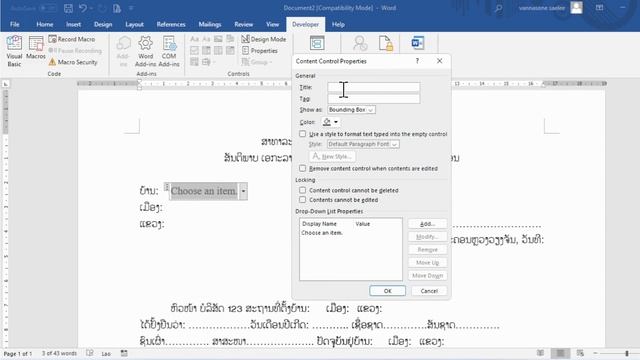Switch to Web Layout view

[x=580, y=353]
